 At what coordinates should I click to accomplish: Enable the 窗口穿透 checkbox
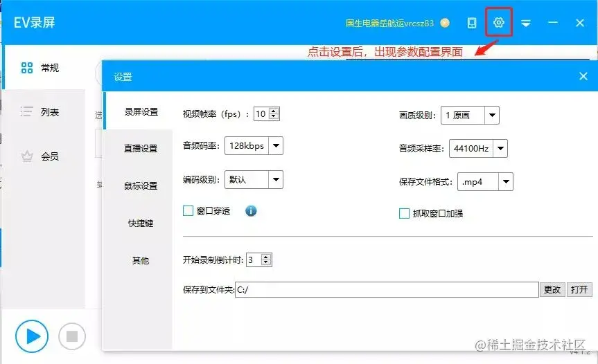click(x=188, y=210)
